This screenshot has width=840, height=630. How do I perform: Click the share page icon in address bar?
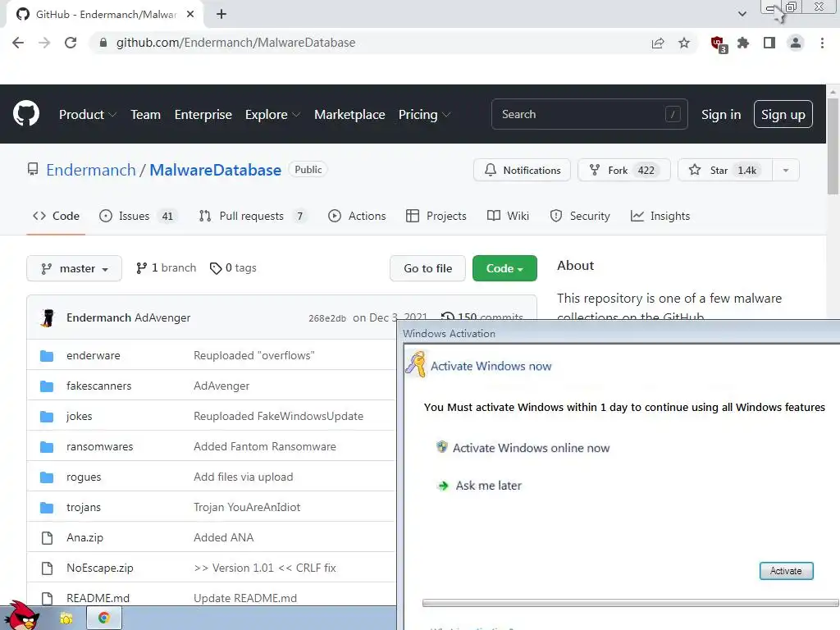(x=658, y=43)
